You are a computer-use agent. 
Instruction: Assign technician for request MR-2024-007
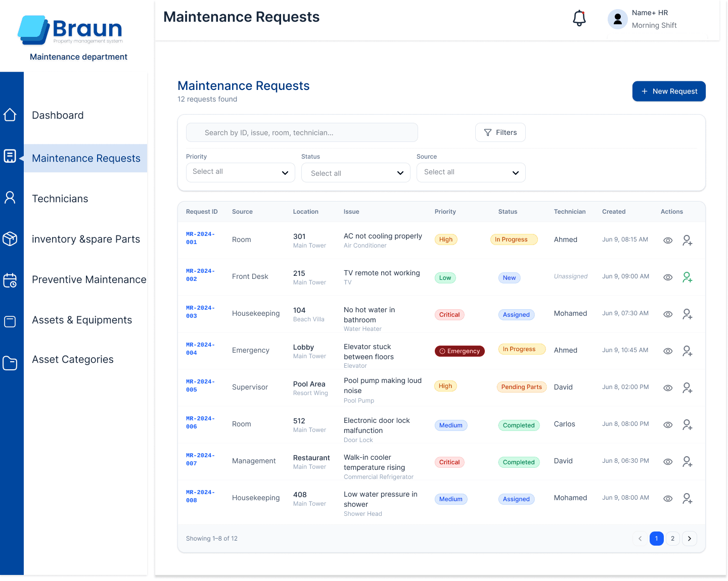tap(687, 462)
